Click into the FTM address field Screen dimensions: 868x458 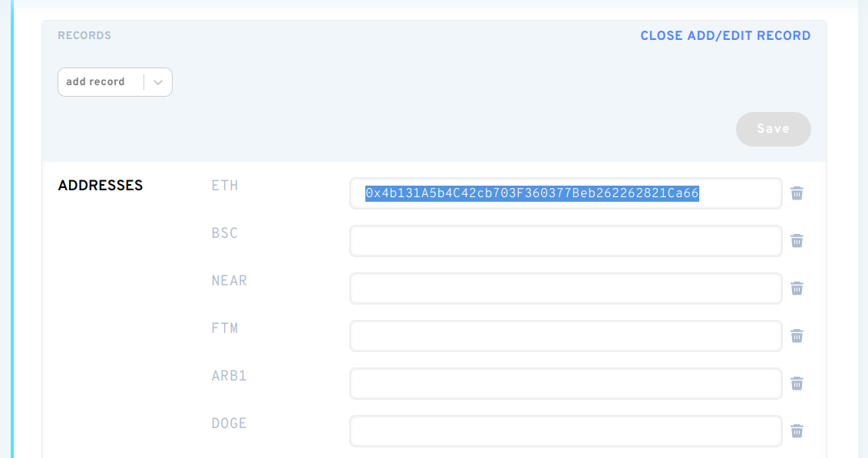point(565,336)
